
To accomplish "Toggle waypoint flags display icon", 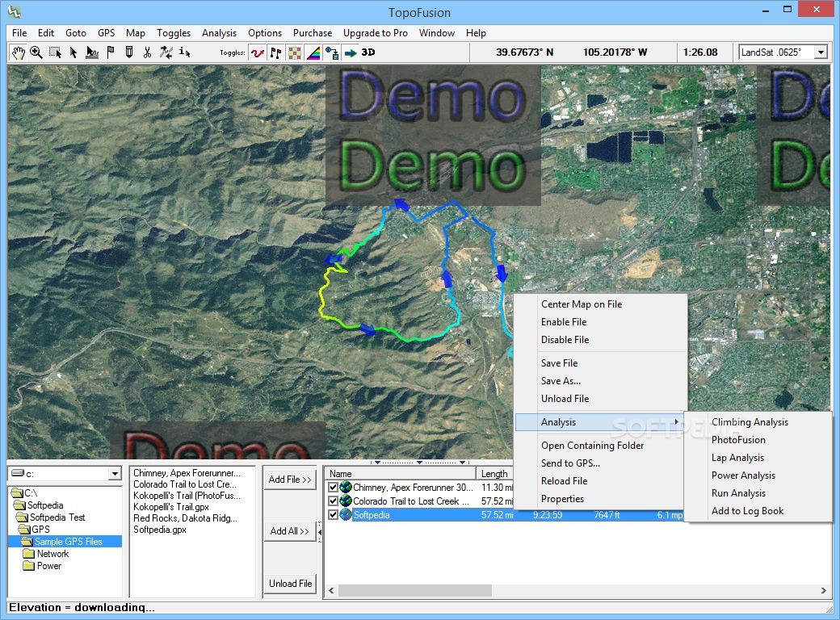I will [276, 53].
